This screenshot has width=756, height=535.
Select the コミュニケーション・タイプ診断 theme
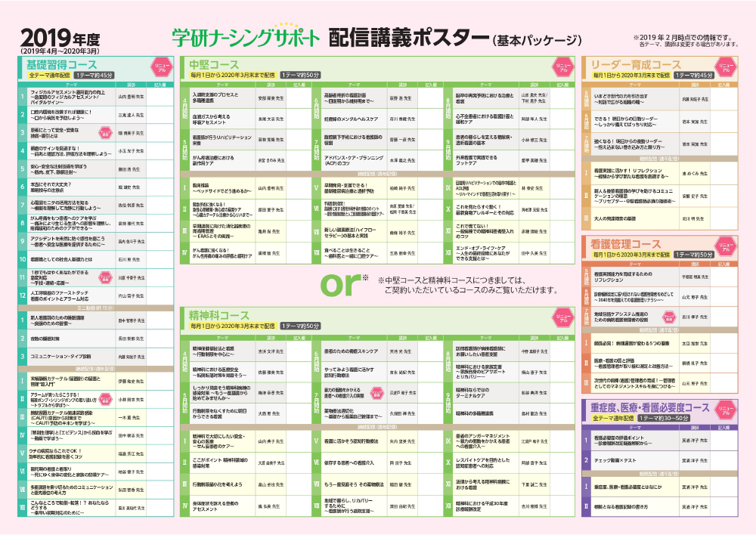pyautogui.click(x=60, y=357)
